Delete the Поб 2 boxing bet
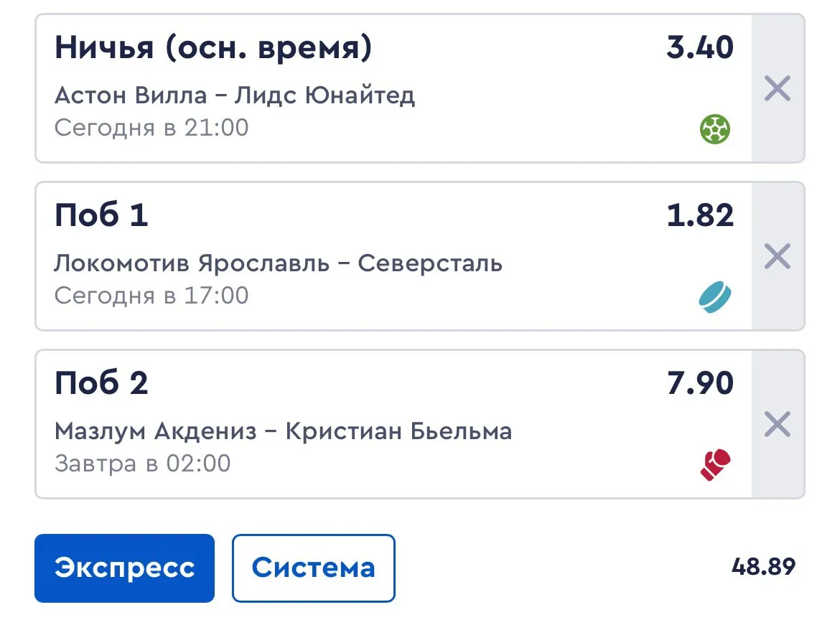This screenshot has height=625, width=840. point(776,425)
